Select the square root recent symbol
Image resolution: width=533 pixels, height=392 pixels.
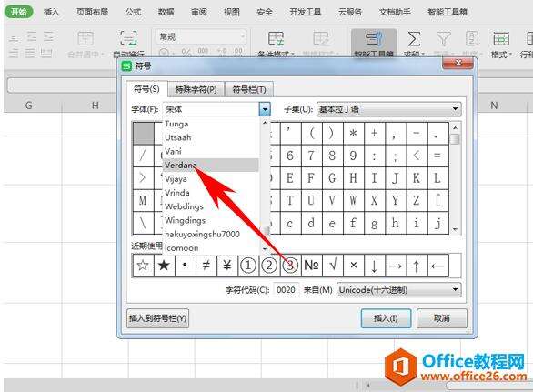tap(333, 265)
